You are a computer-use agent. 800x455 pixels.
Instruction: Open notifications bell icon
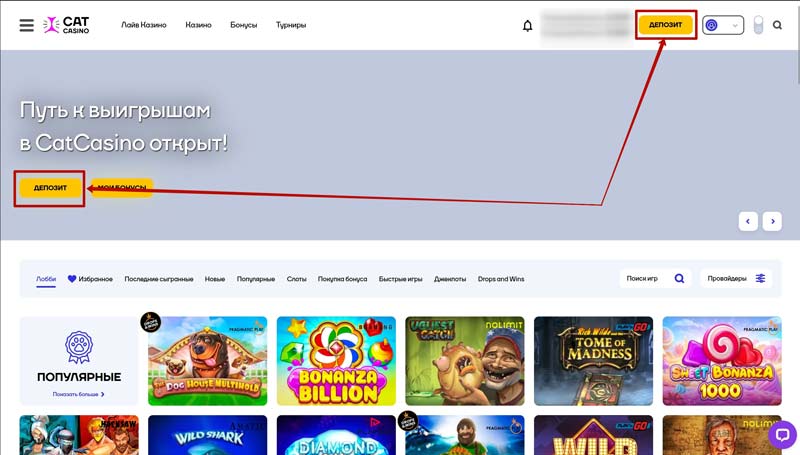(528, 26)
